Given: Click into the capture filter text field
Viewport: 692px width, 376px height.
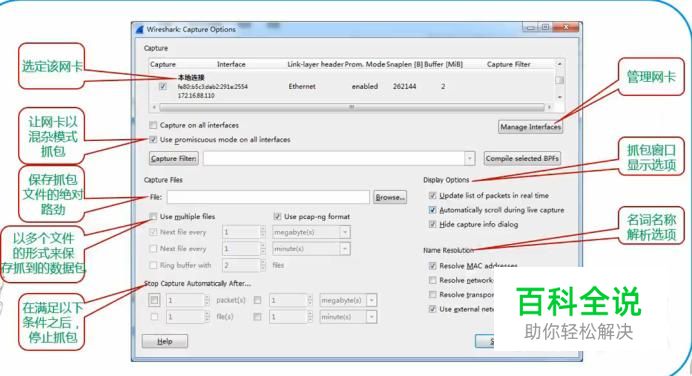Looking at the screenshot, I should 334,158.
